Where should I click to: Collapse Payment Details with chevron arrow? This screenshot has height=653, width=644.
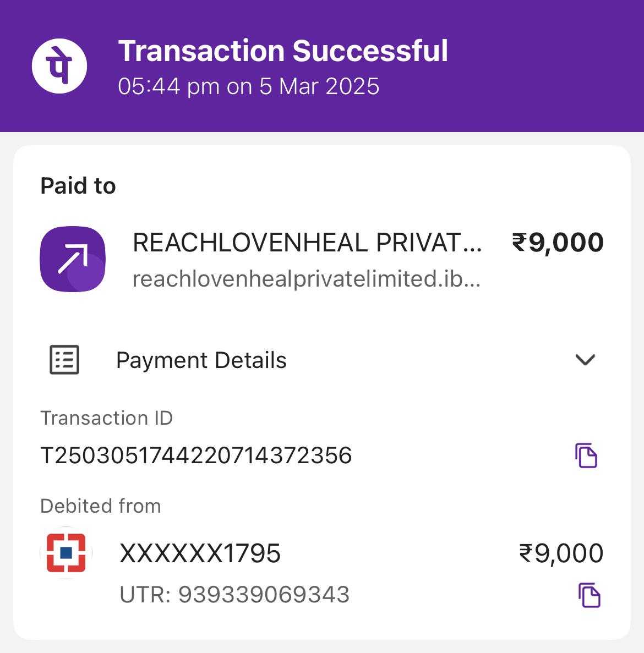tap(585, 359)
